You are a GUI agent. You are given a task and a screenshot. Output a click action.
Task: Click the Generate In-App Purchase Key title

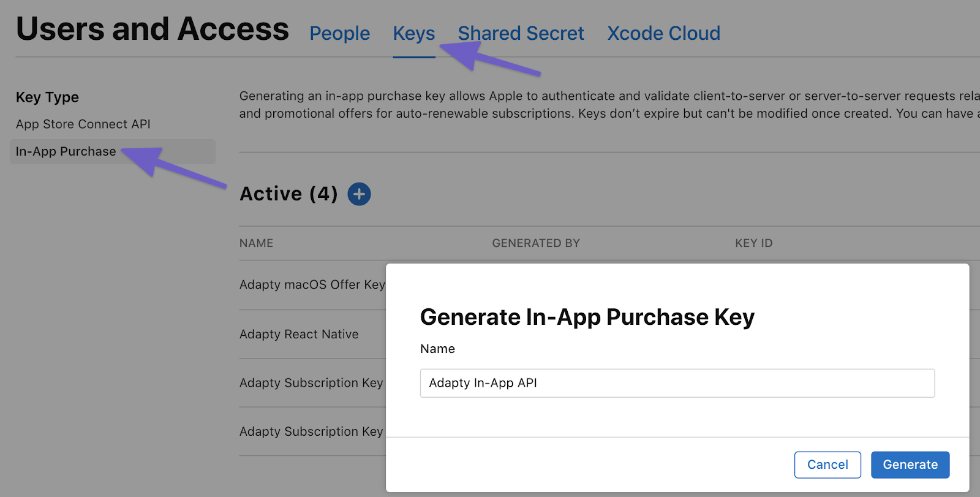tap(587, 317)
